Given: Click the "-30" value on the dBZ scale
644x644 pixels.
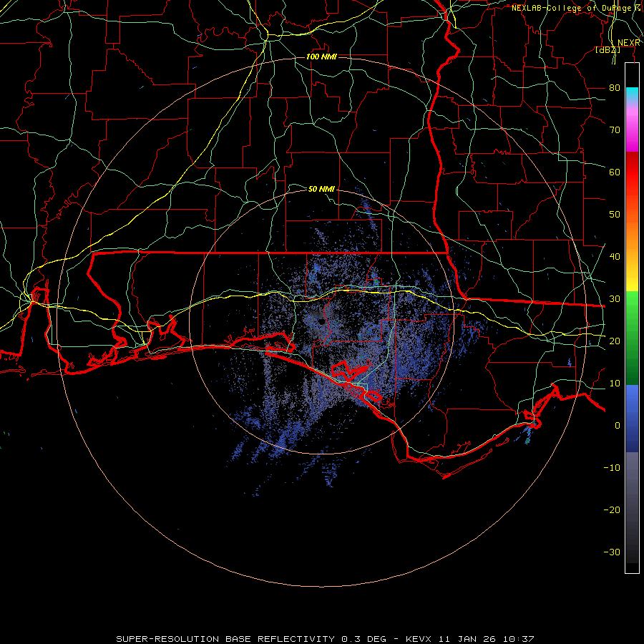Looking at the screenshot, I should point(612,552).
